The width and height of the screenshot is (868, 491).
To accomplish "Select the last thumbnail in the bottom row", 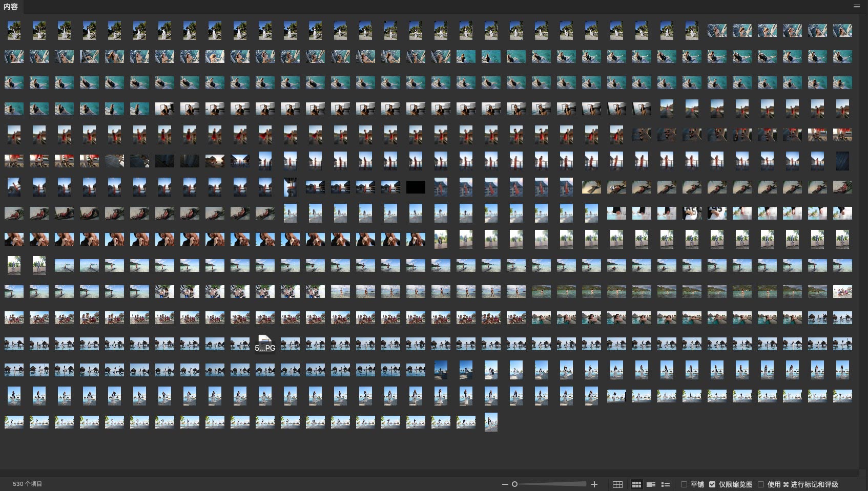I will tap(491, 422).
